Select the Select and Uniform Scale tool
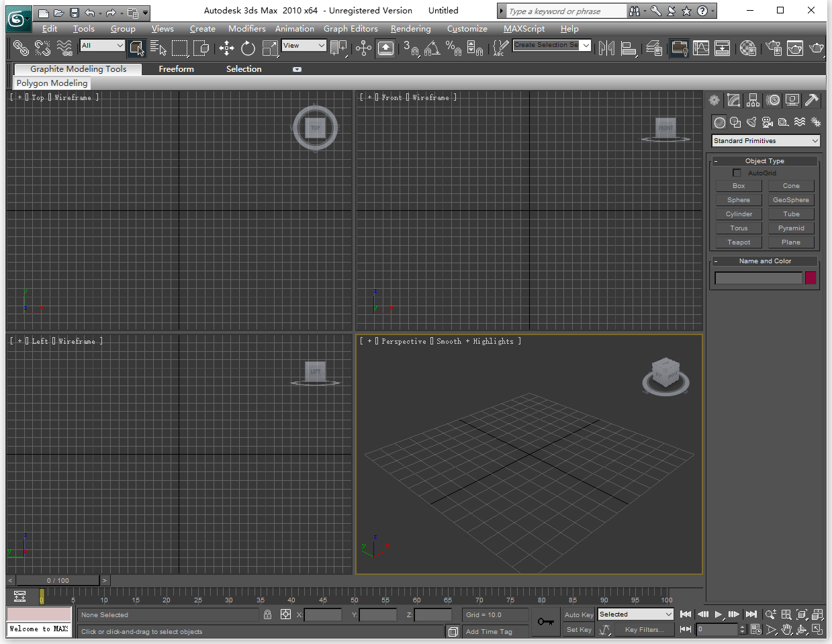Image resolution: width=832 pixels, height=644 pixels. pos(269,48)
